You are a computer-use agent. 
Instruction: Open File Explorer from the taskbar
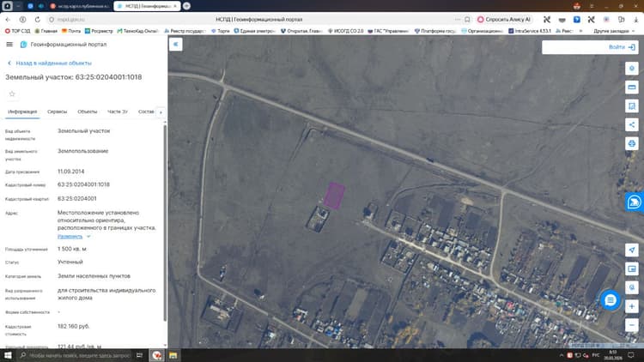tap(173, 355)
